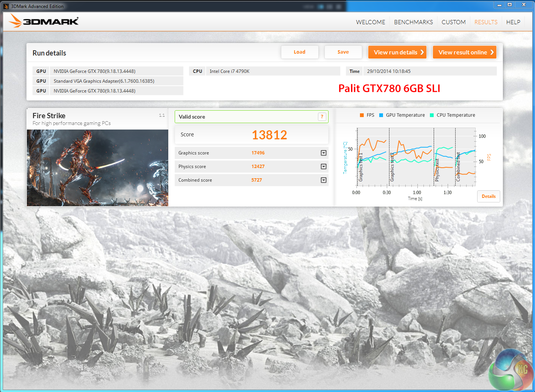Expand the Graphics score details
Image resolution: width=535 pixels, height=392 pixels.
click(x=324, y=153)
